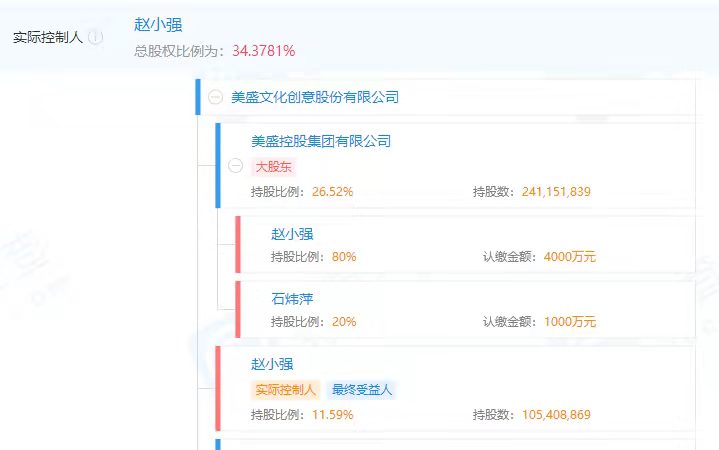Open 赵小强 profile in the header row
Image resolution: width=719 pixels, height=450 pixels.
tap(158, 25)
